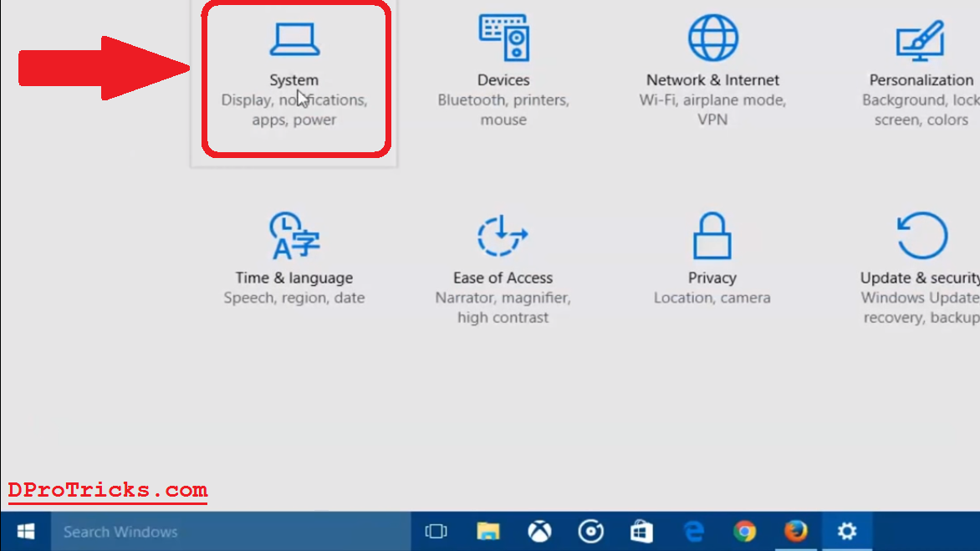Click the Settings gear taskbar icon
980x551 pixels.
tap(847, 532)
